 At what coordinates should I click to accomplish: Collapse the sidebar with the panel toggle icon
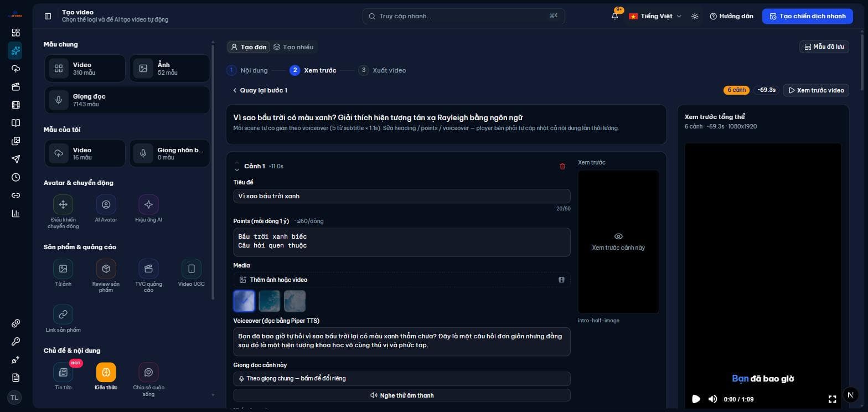click(x=48, y=16)
